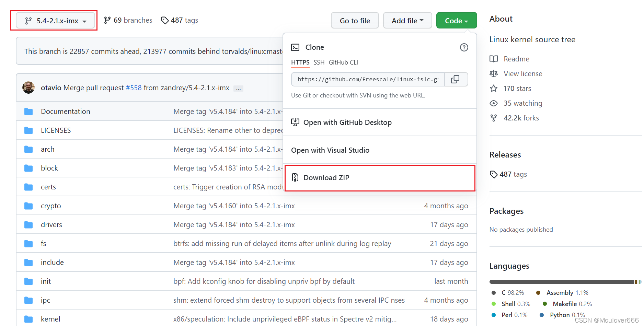The image size is (644, 326).
Task: Open the include directory
Action: pyautogui.click(x=52, y=263)
